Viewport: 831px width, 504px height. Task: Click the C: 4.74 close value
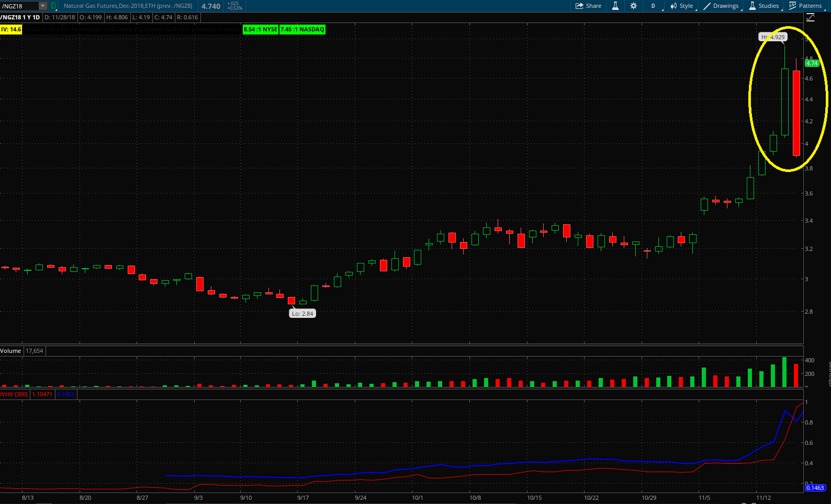(x=163, y=17)
